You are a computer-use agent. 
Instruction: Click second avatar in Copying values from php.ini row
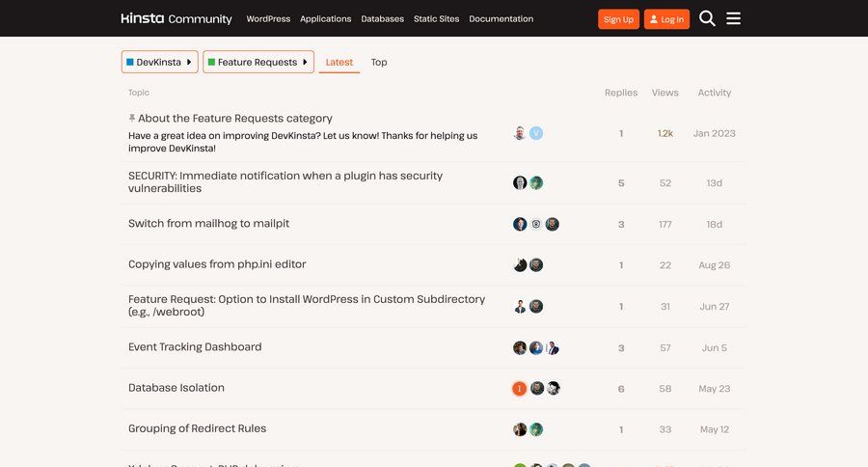point(536,264)
